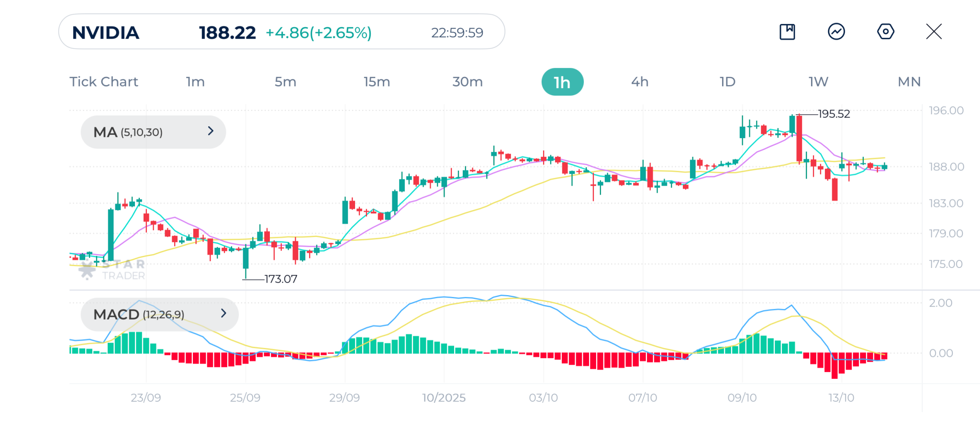980x430 pixels.
Task: Click the 173.07 low price marker
Action: tap(281, 279)
